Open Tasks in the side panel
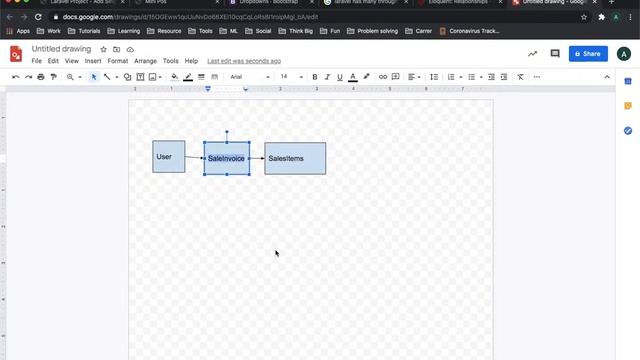Image resolution: width=640 pixels, height=360 pixels. pos(628,131)
